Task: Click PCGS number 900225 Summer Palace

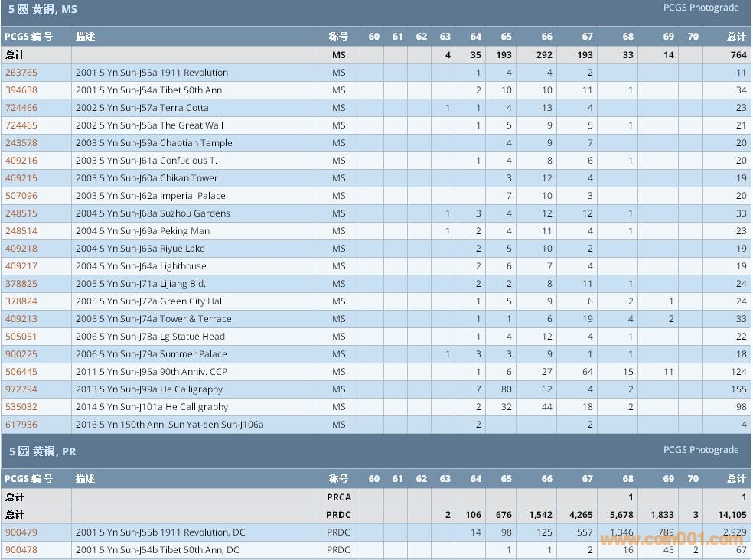Action: click(x=21, y=354)
